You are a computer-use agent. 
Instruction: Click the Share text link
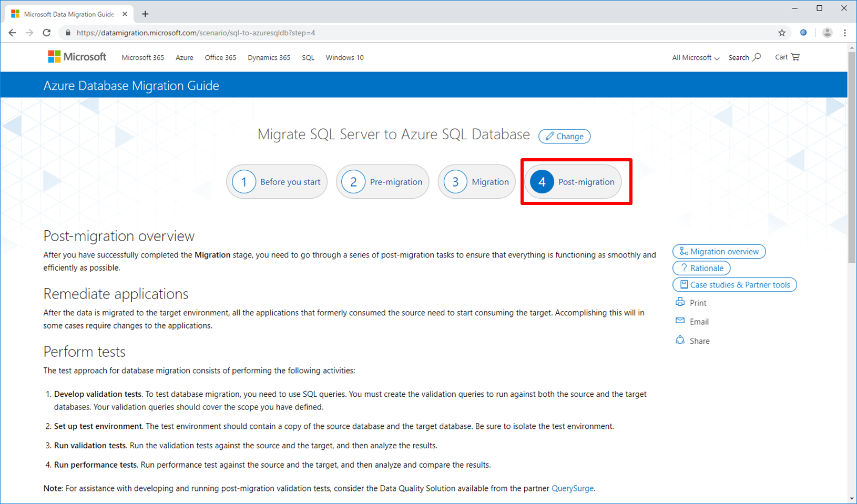(700, 341)
